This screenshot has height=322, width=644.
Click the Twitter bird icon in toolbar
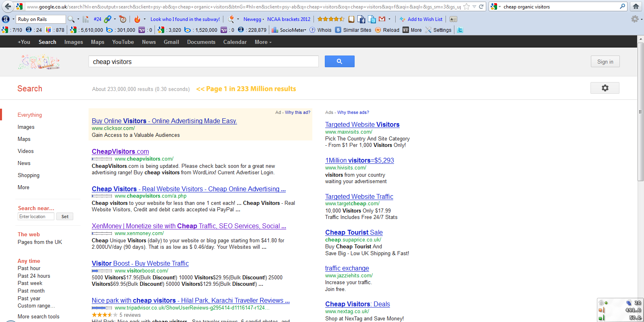(x=460, y=30)
